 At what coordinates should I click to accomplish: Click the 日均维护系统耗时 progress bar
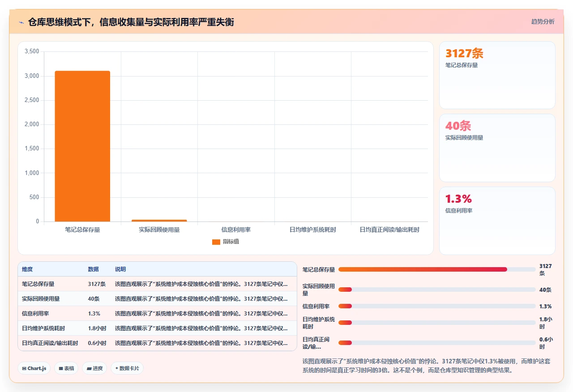(x=437, y=323)
